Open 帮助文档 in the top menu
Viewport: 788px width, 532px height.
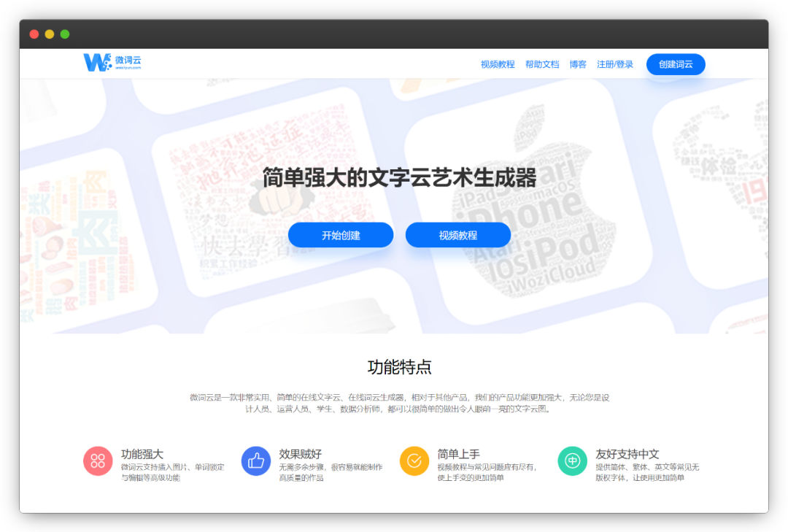pos(541,64)
